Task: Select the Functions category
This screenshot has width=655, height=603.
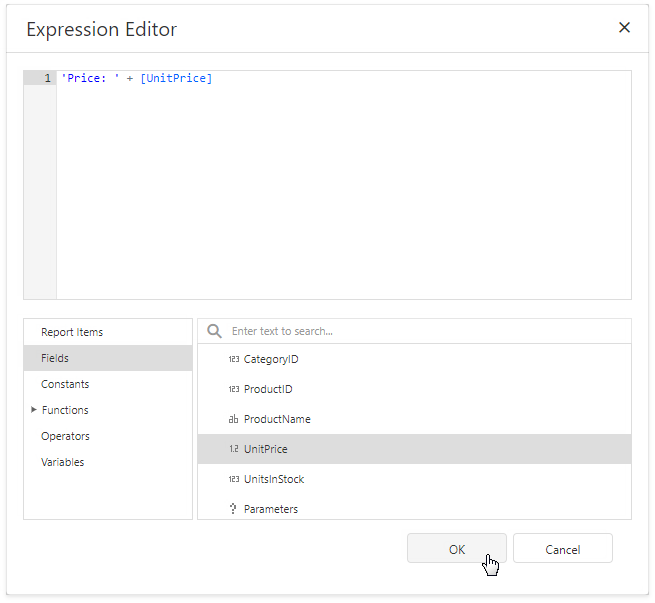Action: [108, 410]
